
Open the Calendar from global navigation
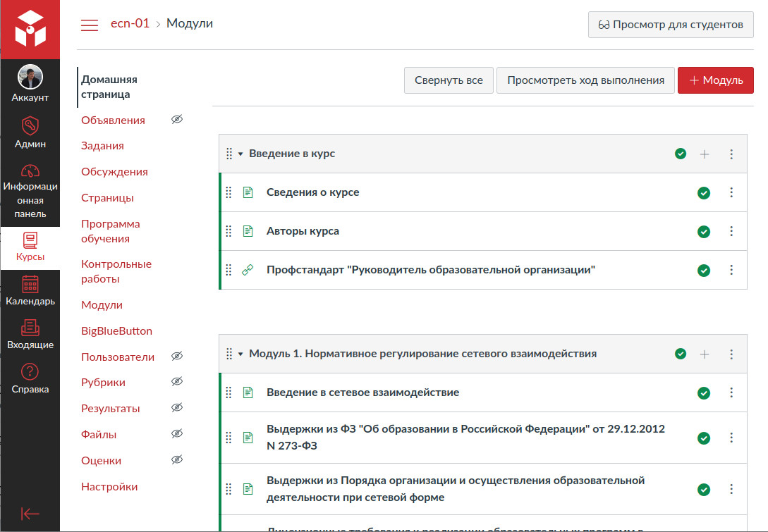[30, 284]
